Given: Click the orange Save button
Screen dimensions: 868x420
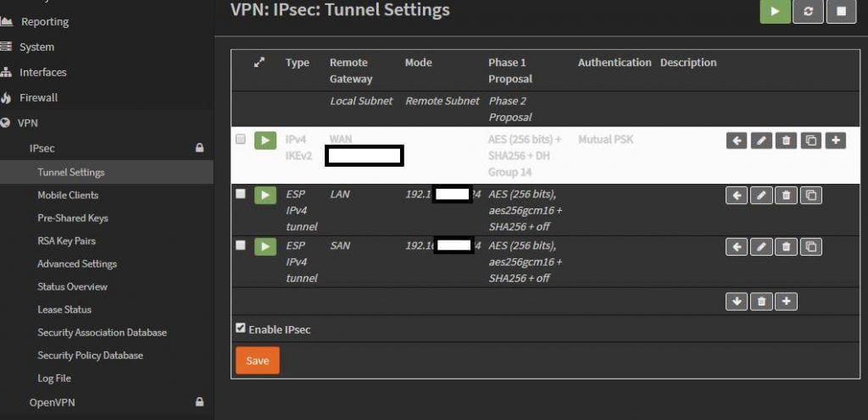Looking at the screenshot, I should pyautogui.click(x=258, y=361).
